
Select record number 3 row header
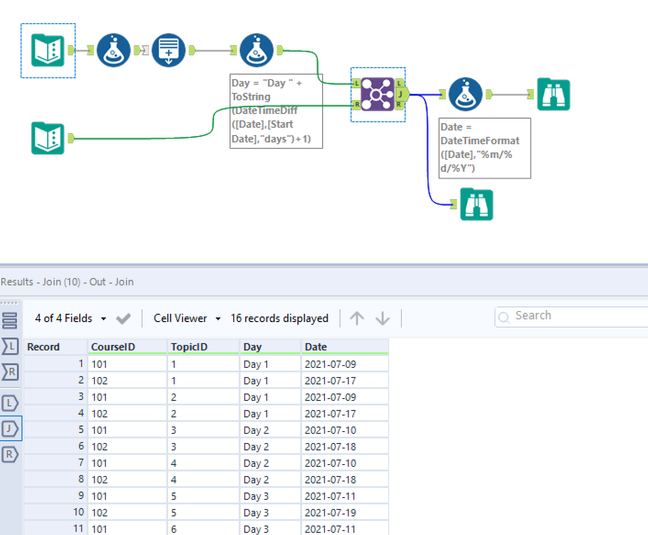55,397
